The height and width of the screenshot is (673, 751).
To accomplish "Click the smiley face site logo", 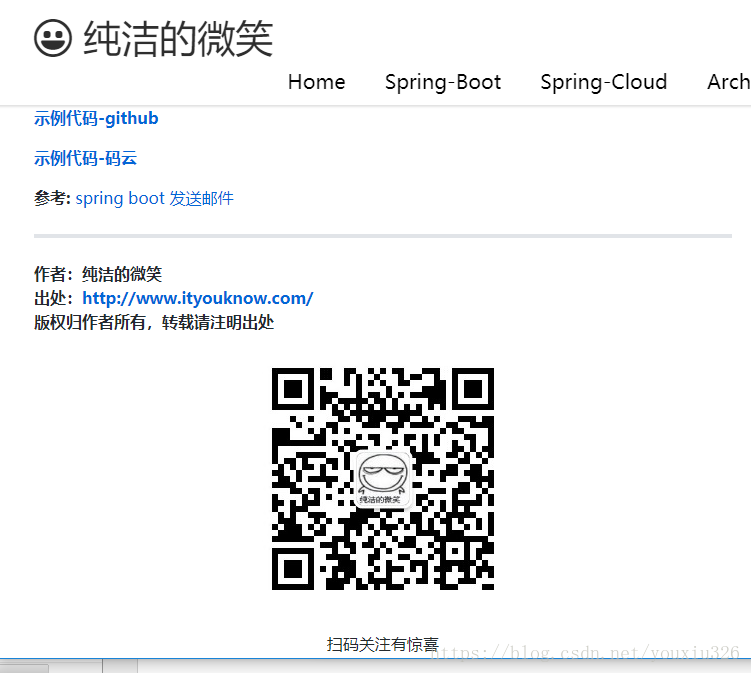I will pos(53,38).
